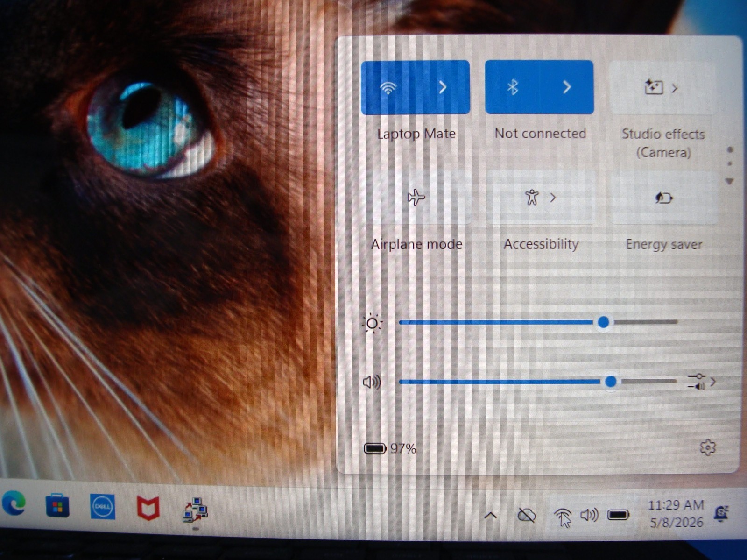Image resolution: width=747 pixels, height=560 pixels.
Task: Click the Accessibility person icon
Action: [532, 198]
